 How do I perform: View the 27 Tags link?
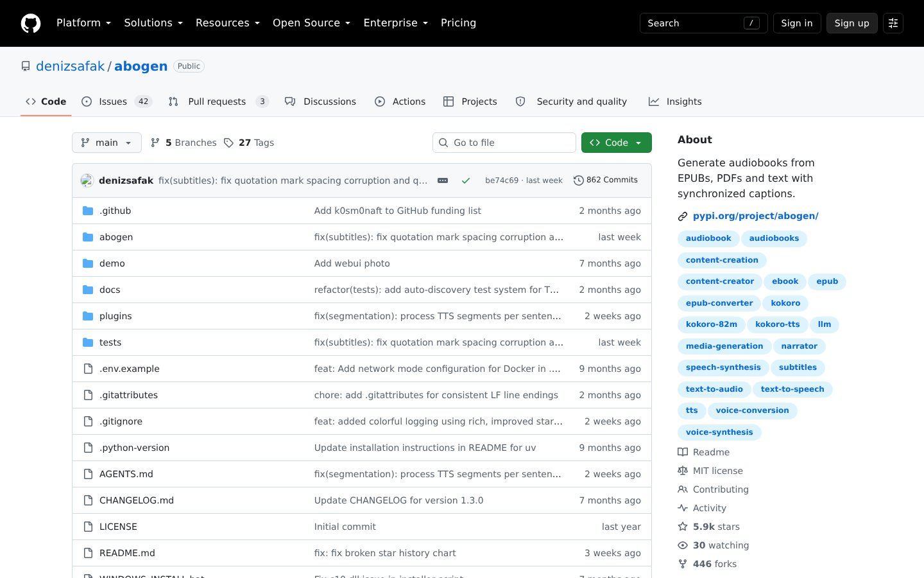pos(249,143)
